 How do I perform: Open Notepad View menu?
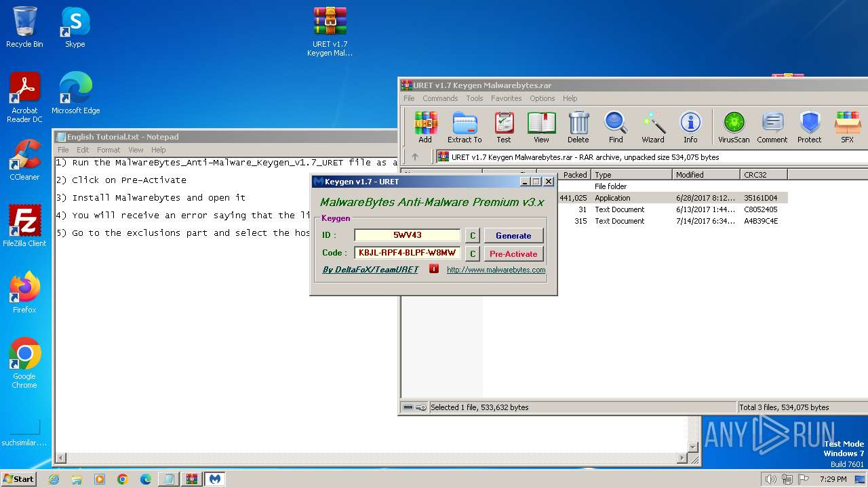136,150
